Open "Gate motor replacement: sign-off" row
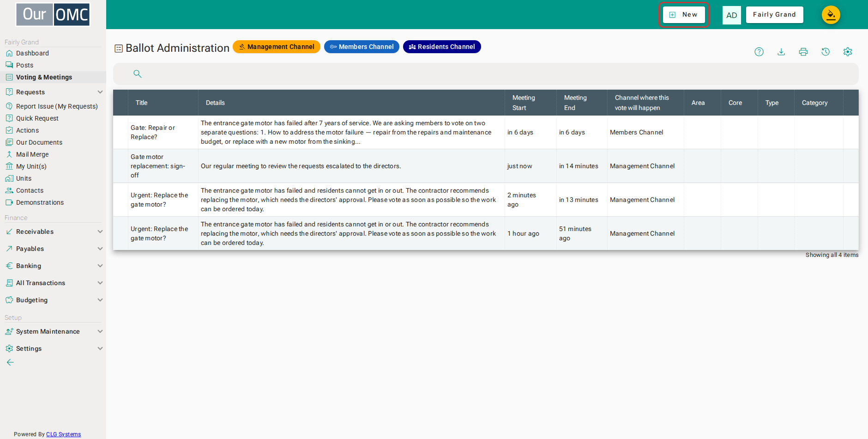 tap(486, 166)
